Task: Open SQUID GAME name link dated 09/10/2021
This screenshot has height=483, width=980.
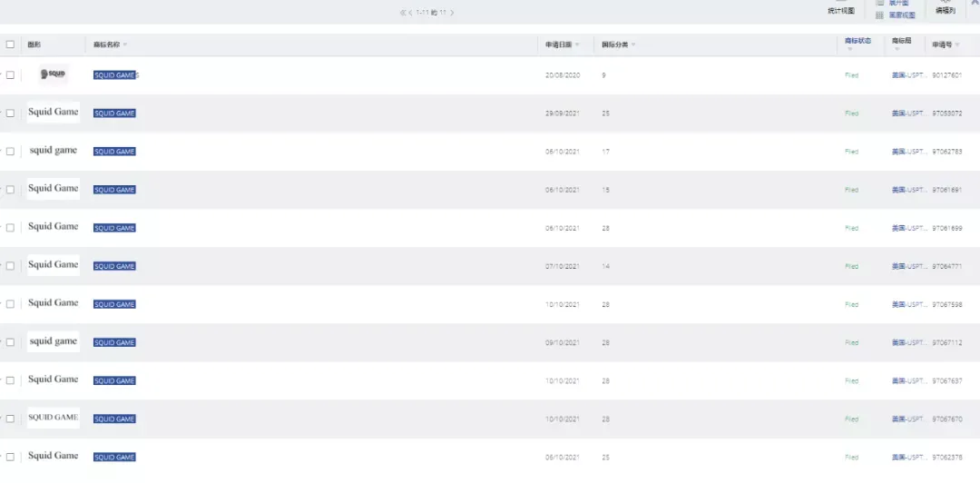Action: click(114, 342)
